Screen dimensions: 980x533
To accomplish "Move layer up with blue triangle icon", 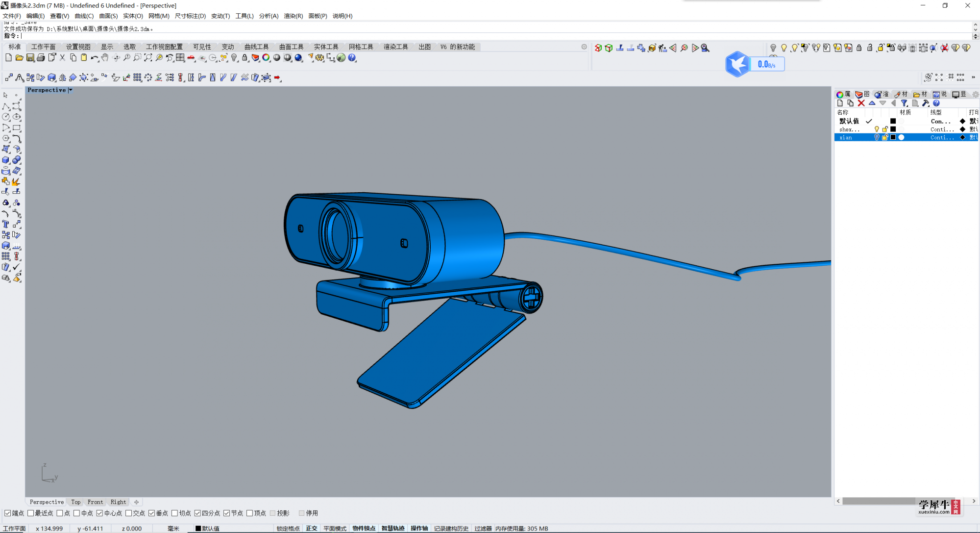I will pos(872,103).
